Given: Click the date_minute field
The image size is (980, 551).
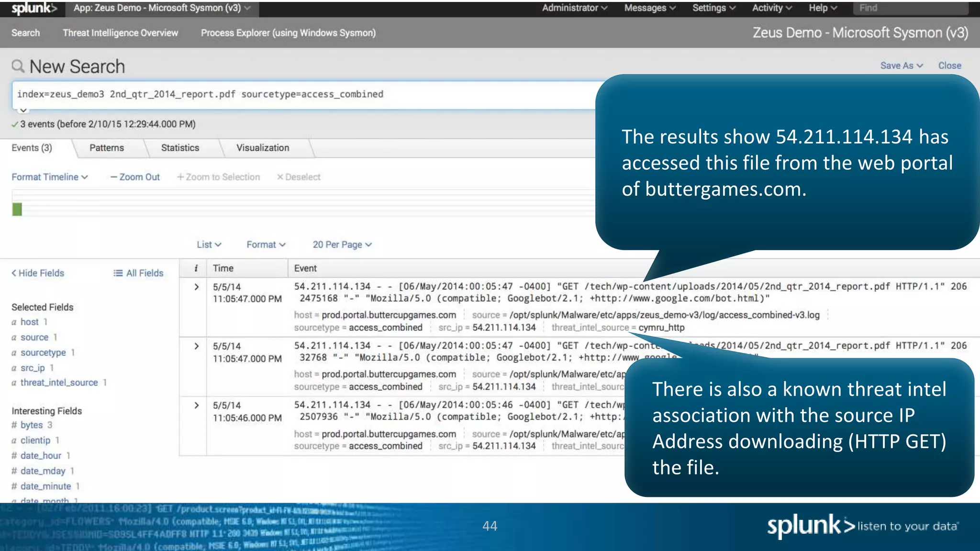Looking at the screenshot, I should (x=45, y=486).
